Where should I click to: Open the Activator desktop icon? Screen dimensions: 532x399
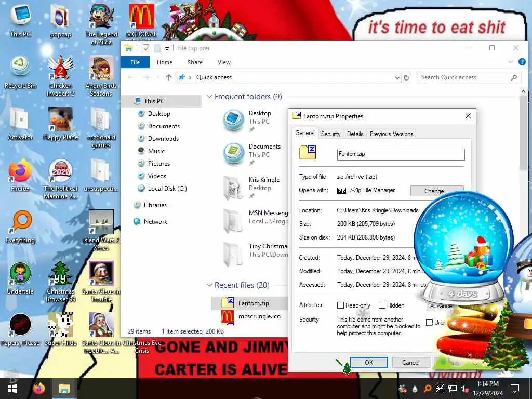tap(20, 124)
